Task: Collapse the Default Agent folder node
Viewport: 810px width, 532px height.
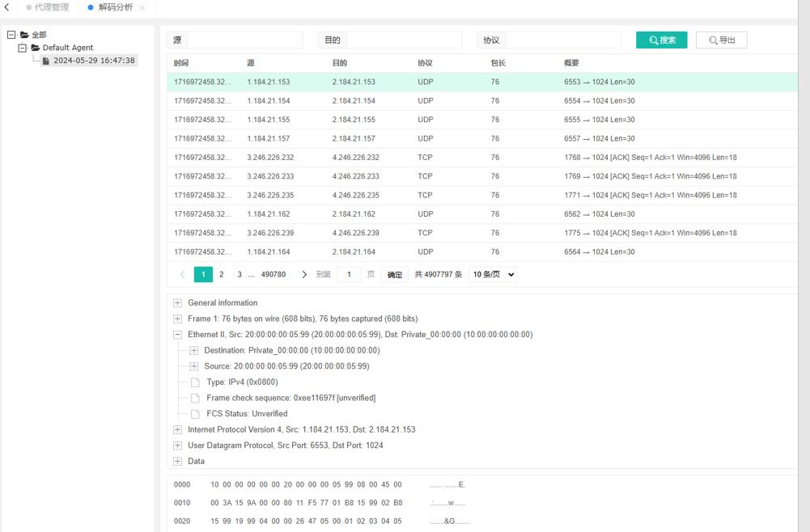Action: point(23,48)
